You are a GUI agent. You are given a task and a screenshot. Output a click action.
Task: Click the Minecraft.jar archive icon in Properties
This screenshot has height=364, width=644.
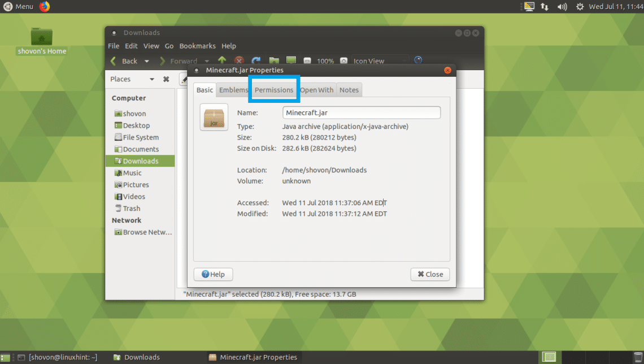214,117
